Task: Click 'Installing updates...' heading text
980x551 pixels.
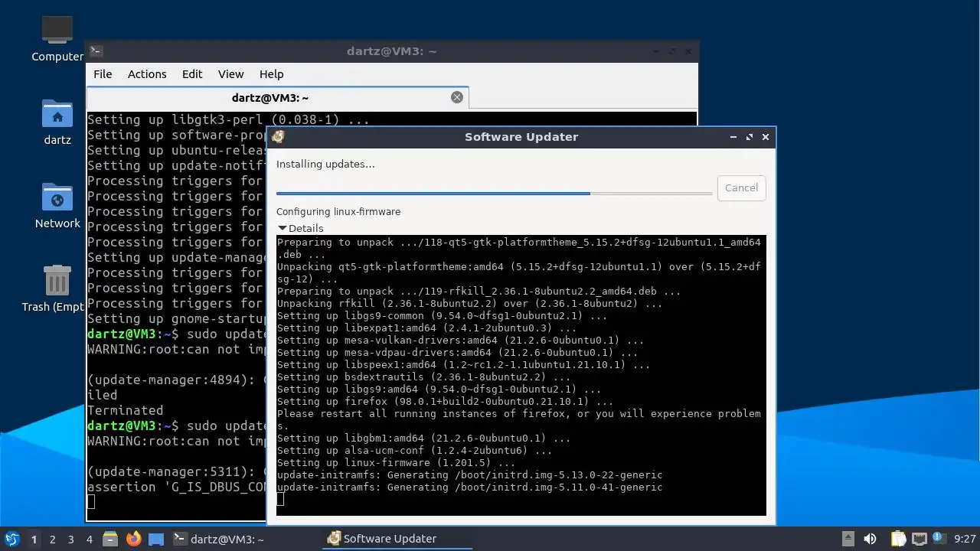Action: tap(325, 164)
